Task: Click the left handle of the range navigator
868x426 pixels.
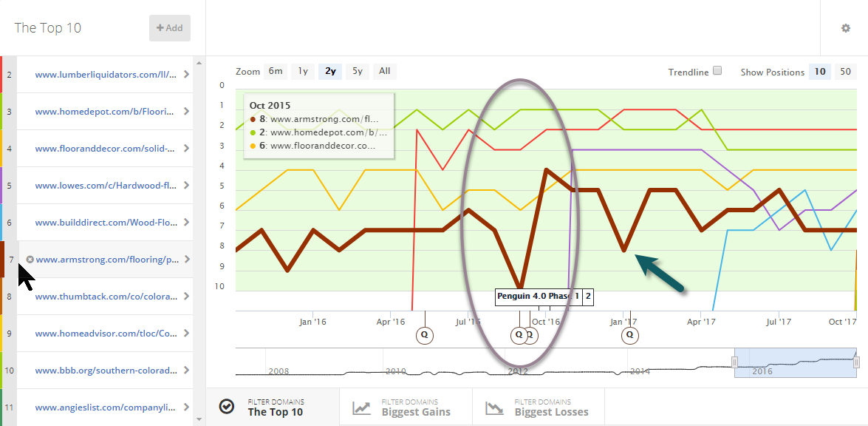Action: 734,362
